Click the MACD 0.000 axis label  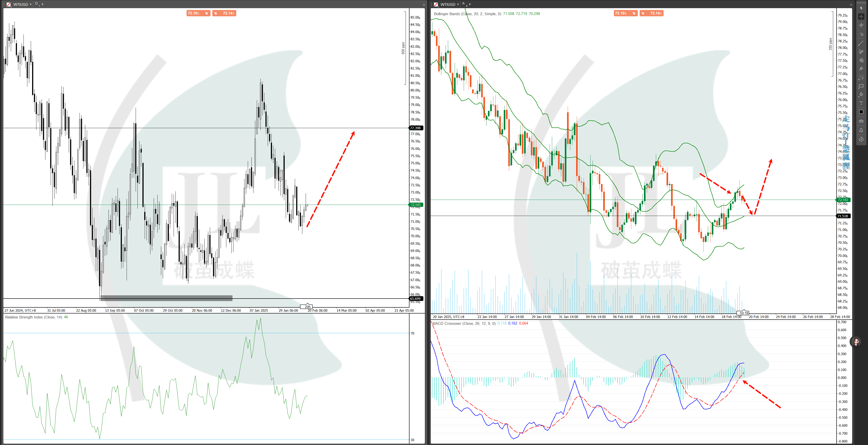[x=842, y=378]
